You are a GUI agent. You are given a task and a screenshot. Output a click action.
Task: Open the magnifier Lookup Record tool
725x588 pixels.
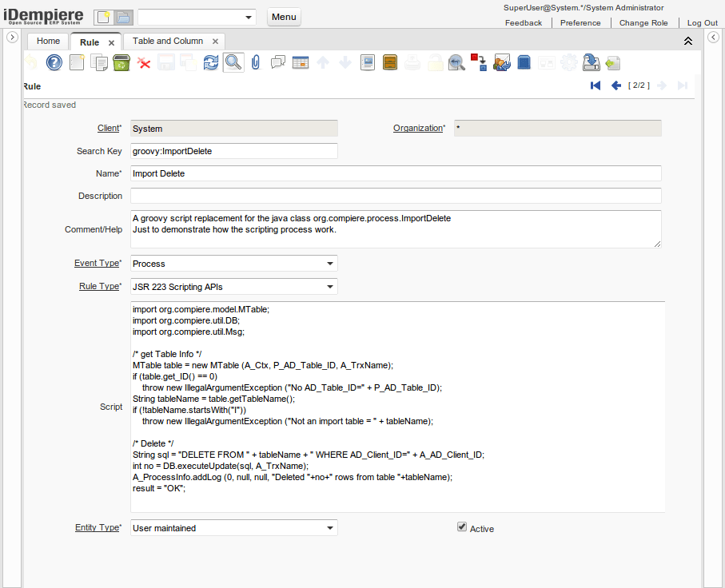[x=233, y=62]
